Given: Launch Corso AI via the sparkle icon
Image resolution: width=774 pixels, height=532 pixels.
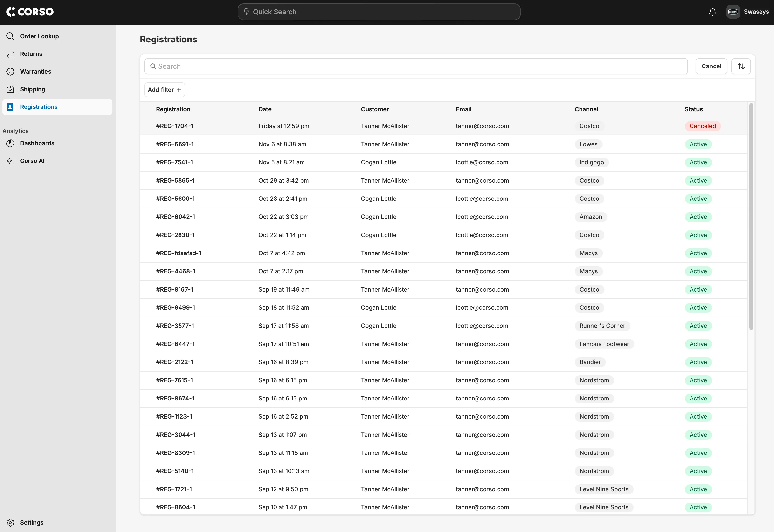Looking at the screenshot, I should 10,161.
